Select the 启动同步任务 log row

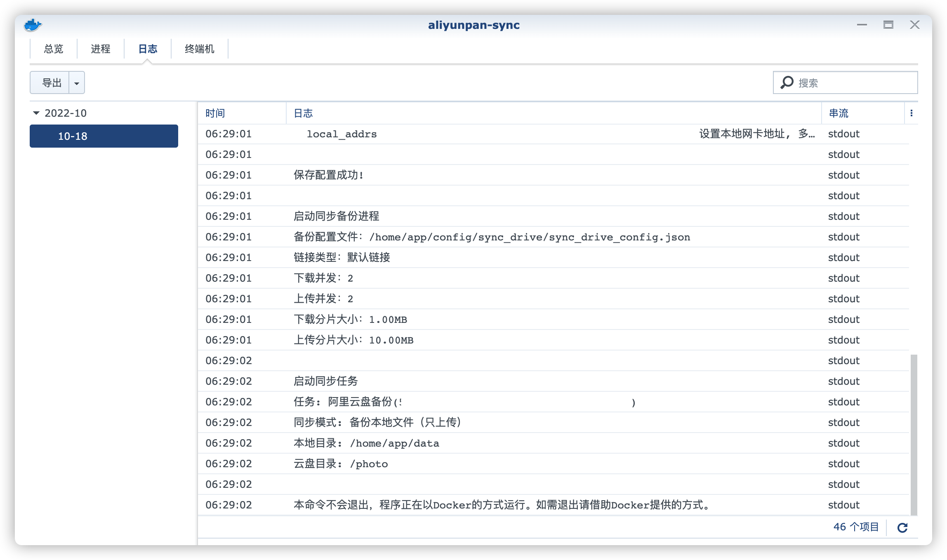point(554,381)
